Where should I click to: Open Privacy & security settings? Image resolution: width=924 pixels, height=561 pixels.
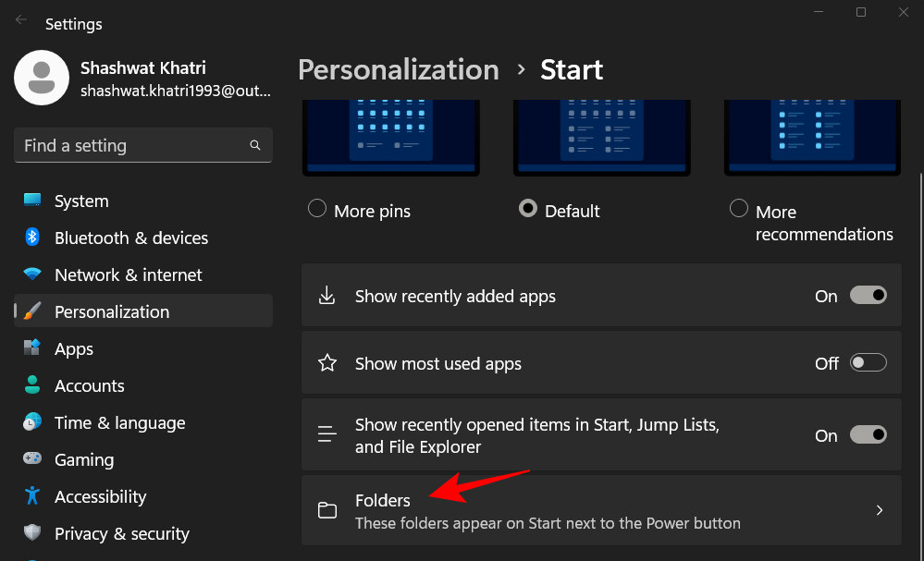pos(31,533)
